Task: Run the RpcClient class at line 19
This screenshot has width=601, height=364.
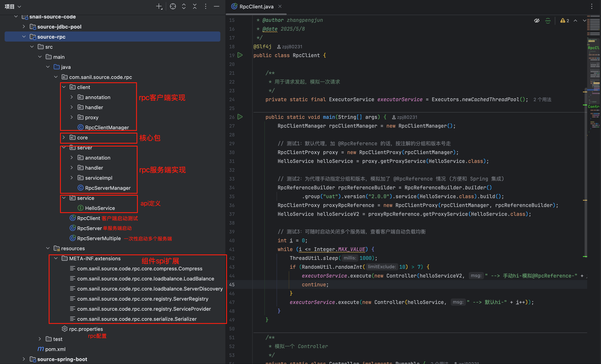Action: (240, 55)
